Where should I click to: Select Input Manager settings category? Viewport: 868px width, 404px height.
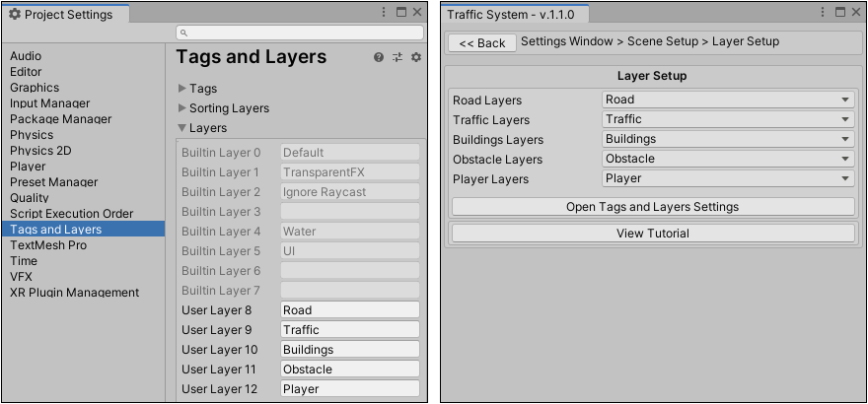(49, 103)
